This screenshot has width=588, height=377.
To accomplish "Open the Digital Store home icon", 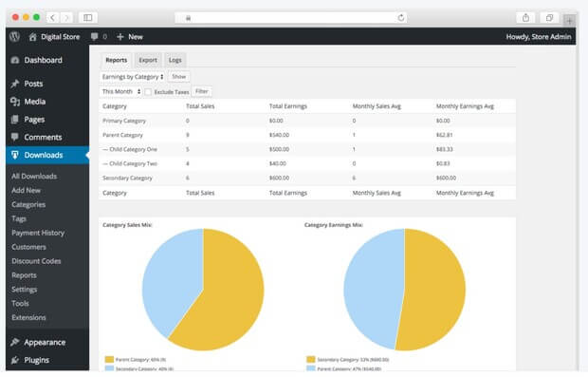I will pyautogui.click(x=32, y=37).
